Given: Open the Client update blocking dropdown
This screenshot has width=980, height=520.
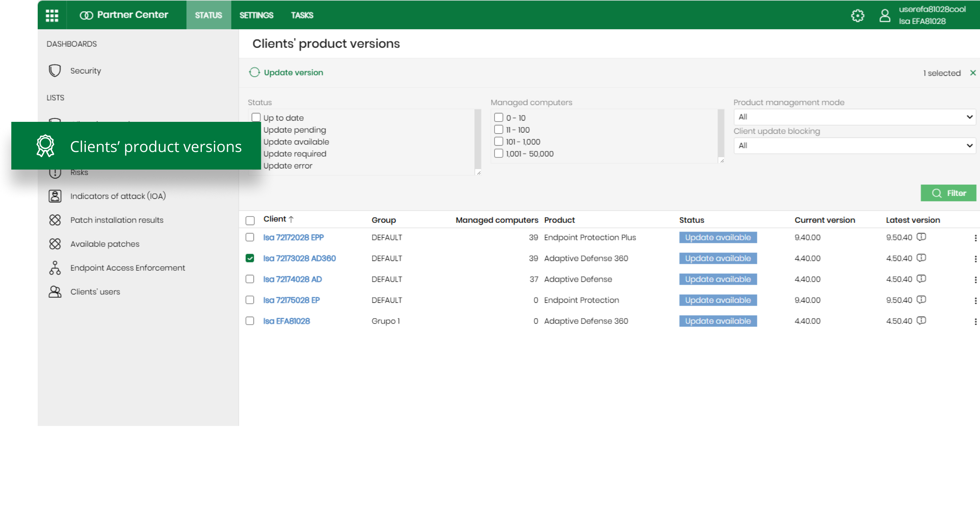Looking at the screenshot, I should [x=854, y=146].
